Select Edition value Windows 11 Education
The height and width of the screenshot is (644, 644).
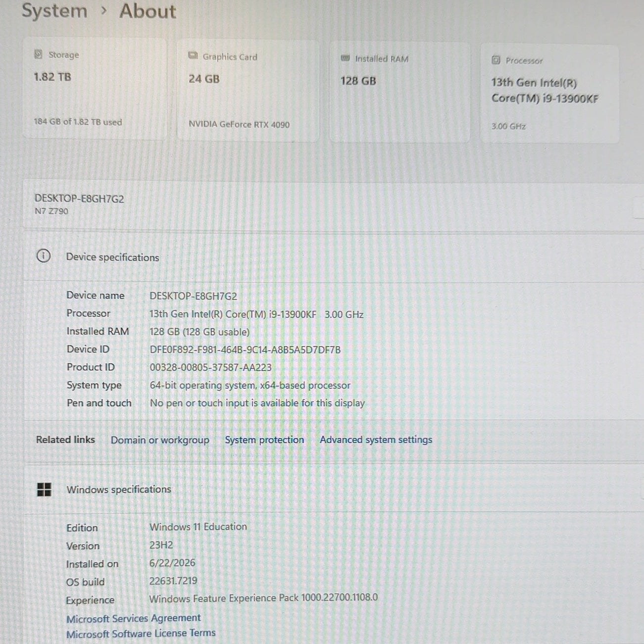(198, 527)
